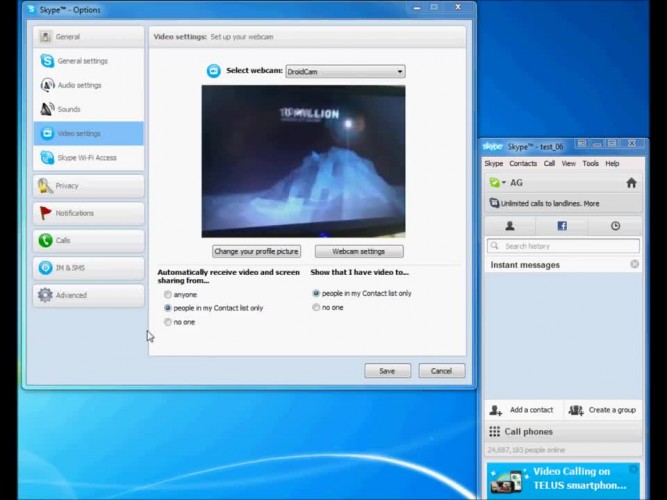Click the Advanced gear icon
This screenshot has height=500, width=667.
[45, 295]
